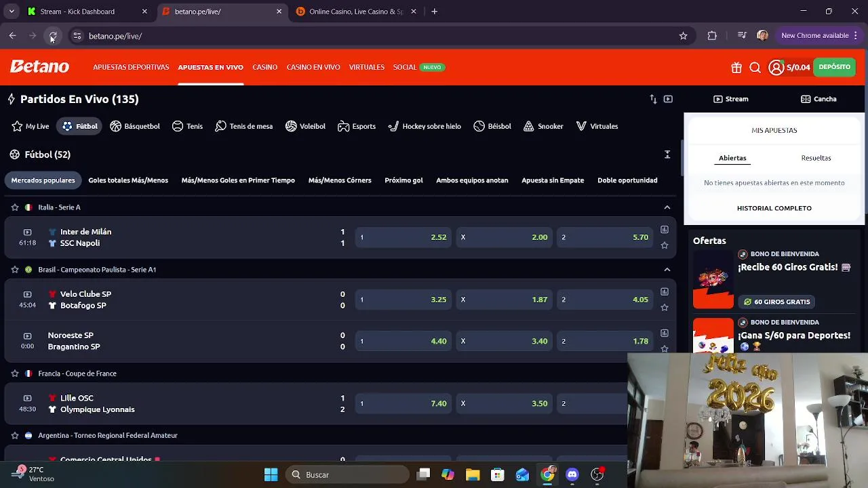The width and height of the screenshot is (868, 488).
Task: Open stats icon for Inter de Milán row
Action: [665, 230]
